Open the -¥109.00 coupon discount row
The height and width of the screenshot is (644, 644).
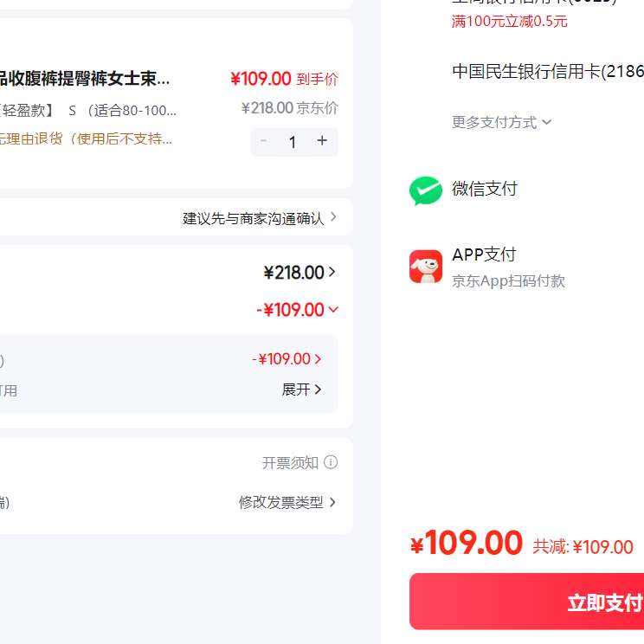click(x=287, y=359)
